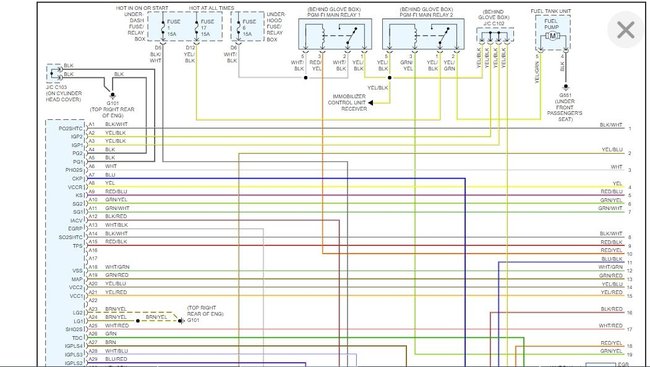Click the J/C C102 junction connector box

(x=495, y=35)
